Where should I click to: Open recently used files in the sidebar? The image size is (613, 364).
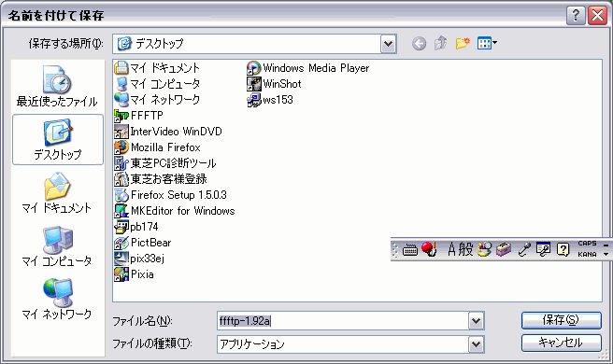57,87
